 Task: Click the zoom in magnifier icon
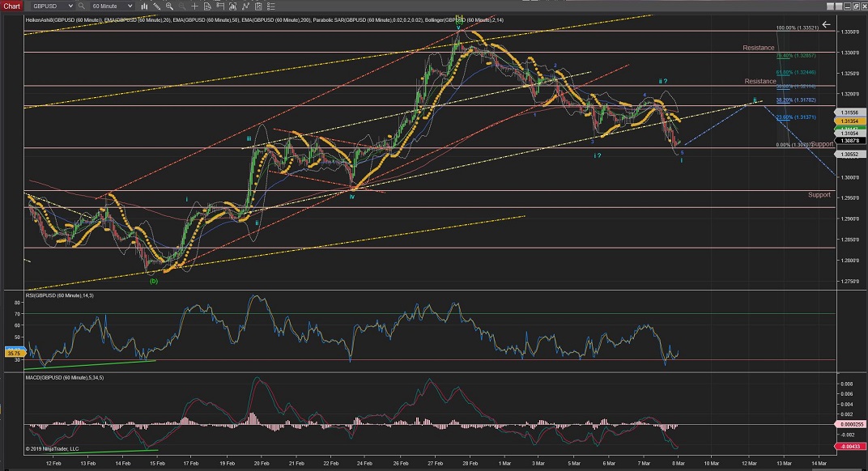coord(169,6)
